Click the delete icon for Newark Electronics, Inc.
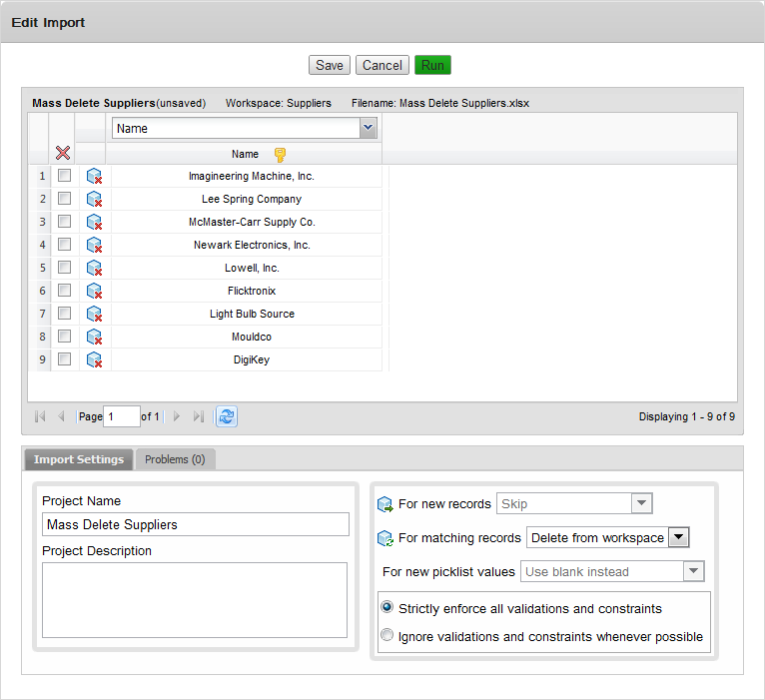 pyautogui.click(x=94, y=245)
